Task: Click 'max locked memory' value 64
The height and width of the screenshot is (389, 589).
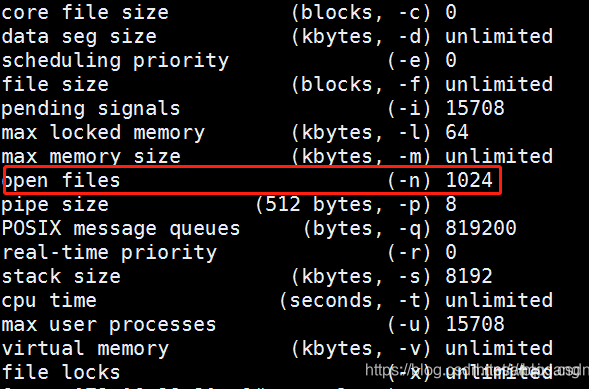Action: click(x=457, y=132)
